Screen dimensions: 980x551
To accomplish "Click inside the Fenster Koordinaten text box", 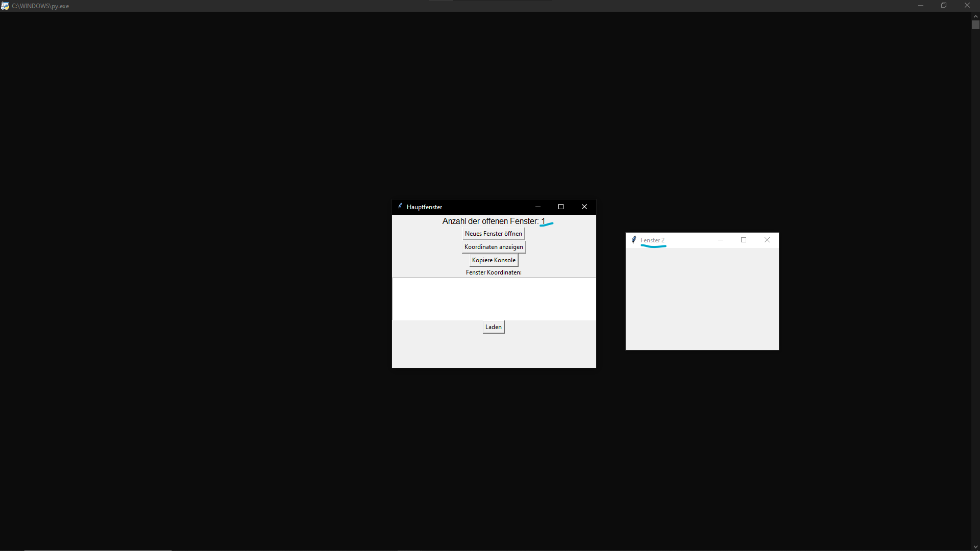I will (493, 299).
